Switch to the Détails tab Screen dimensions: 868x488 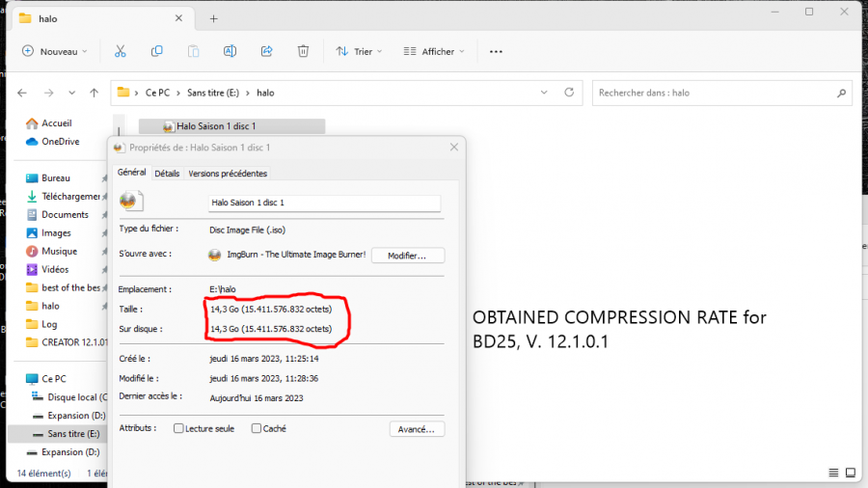pyautogui.click(x=167, y=174)
